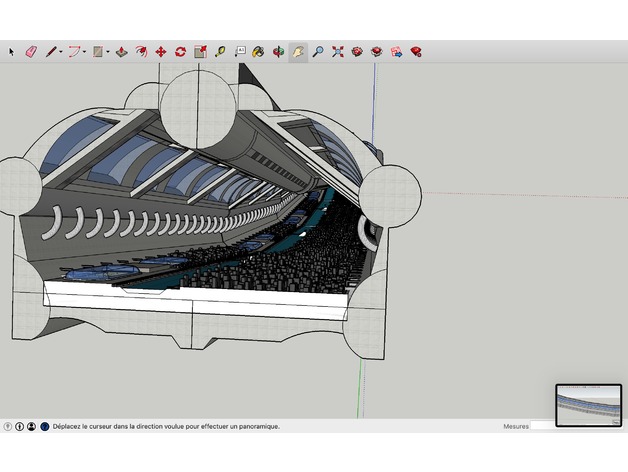Open the Extension Manager ruby icon
628x472 pixels.
pyautogui.click(x=415, y=51)
